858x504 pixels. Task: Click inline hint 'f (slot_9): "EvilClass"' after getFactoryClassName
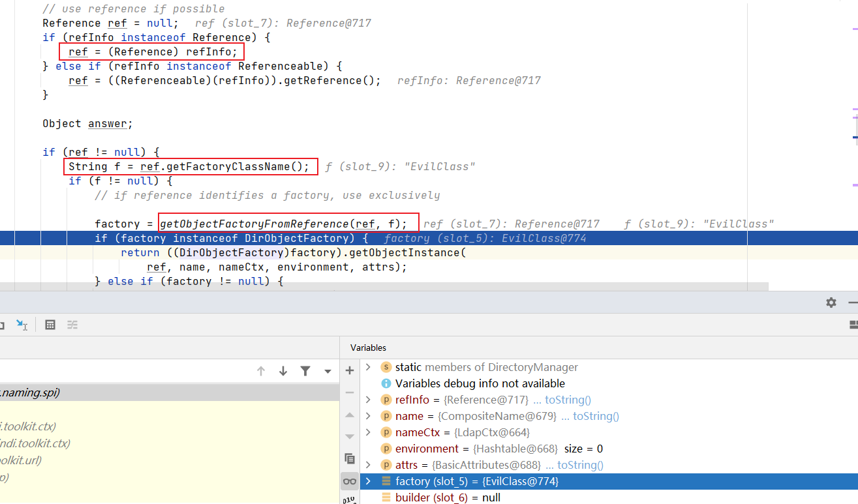[400, 166]
